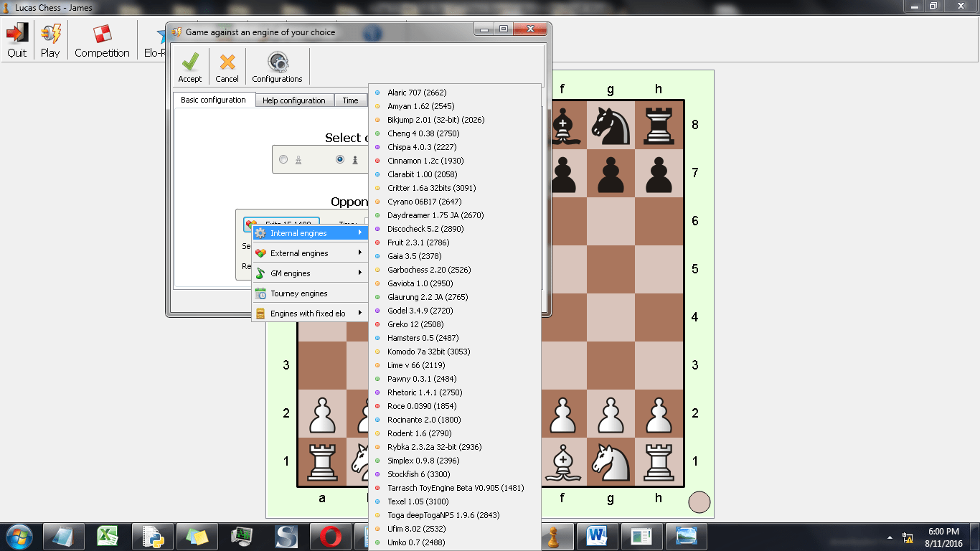Screen dimensions: 980x551
Task: Switch to the Help configuration tab
Action: (295, 100)
